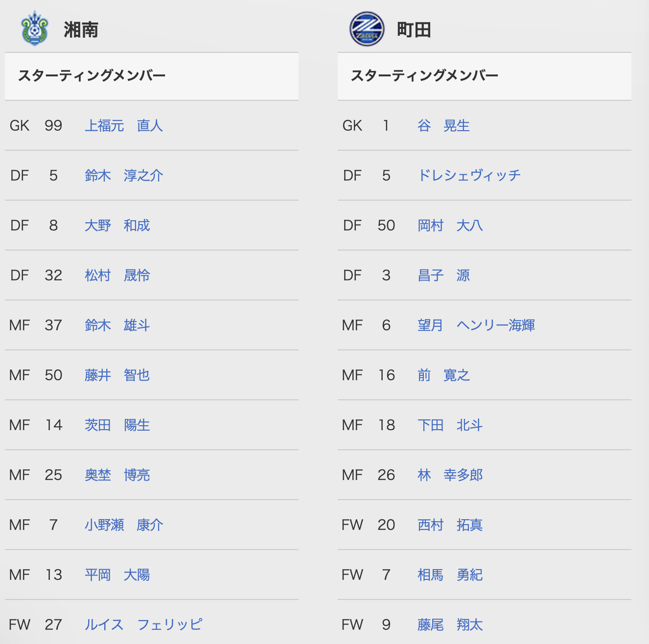Click the player name 鈴木 雄斗
The width and height of the screenshot is (649, 644).
click(x=117, y=325)
